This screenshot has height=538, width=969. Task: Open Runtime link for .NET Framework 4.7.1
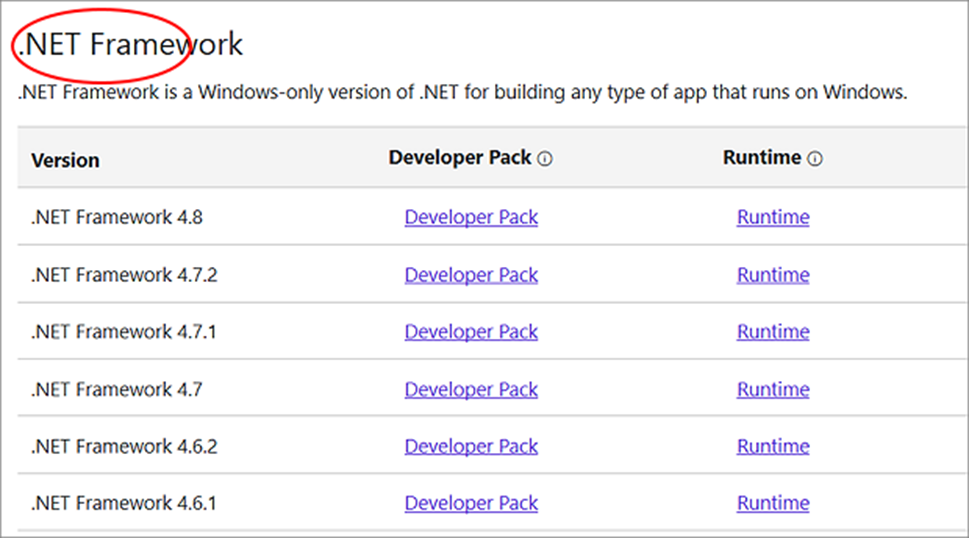point(773,332)
